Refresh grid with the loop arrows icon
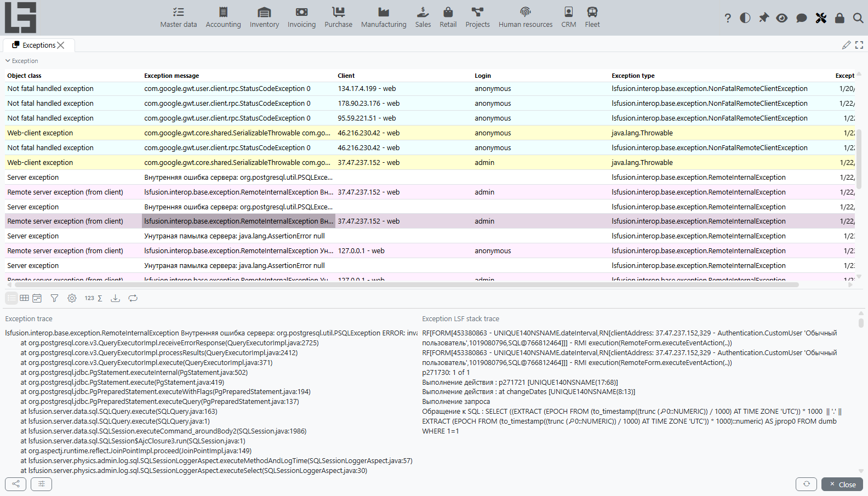868x496 pixels. [x=133, y=298]
